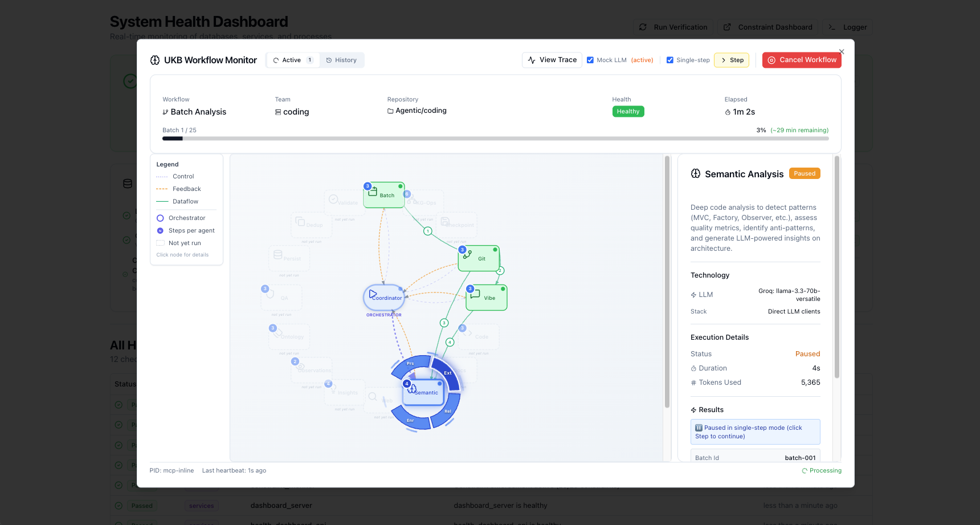Click the Processing status indicator
Viewport: 980px width, 525px height.
point(822,471)
